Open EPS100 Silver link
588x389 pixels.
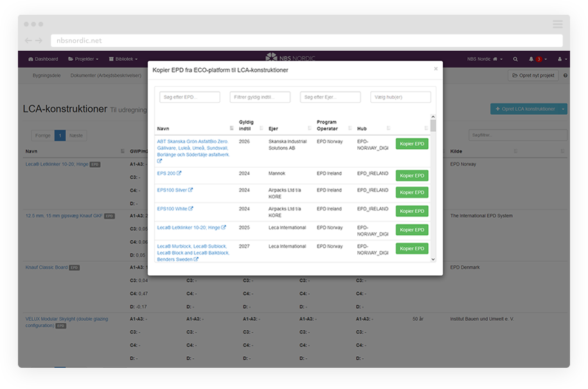172,190
